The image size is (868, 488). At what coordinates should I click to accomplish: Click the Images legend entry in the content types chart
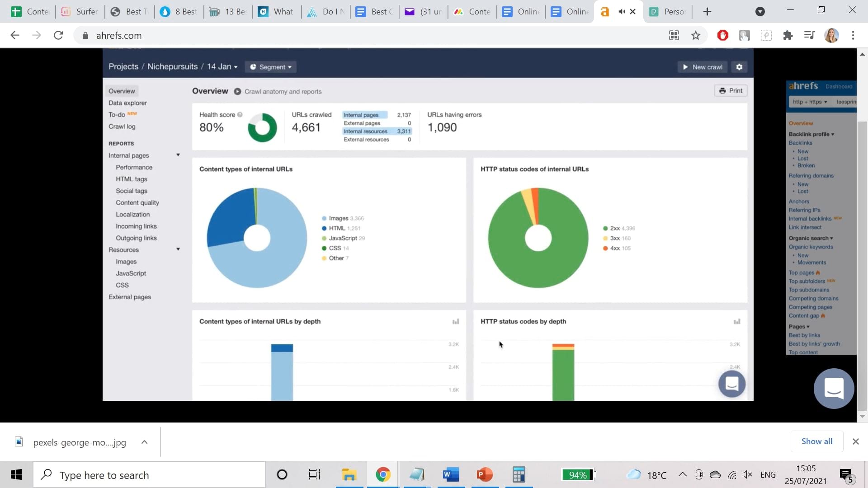coord(343,218)
